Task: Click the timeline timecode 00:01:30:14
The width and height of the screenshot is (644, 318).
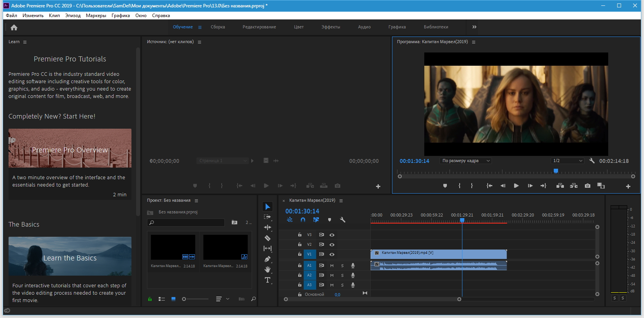Action: [302, 211]
